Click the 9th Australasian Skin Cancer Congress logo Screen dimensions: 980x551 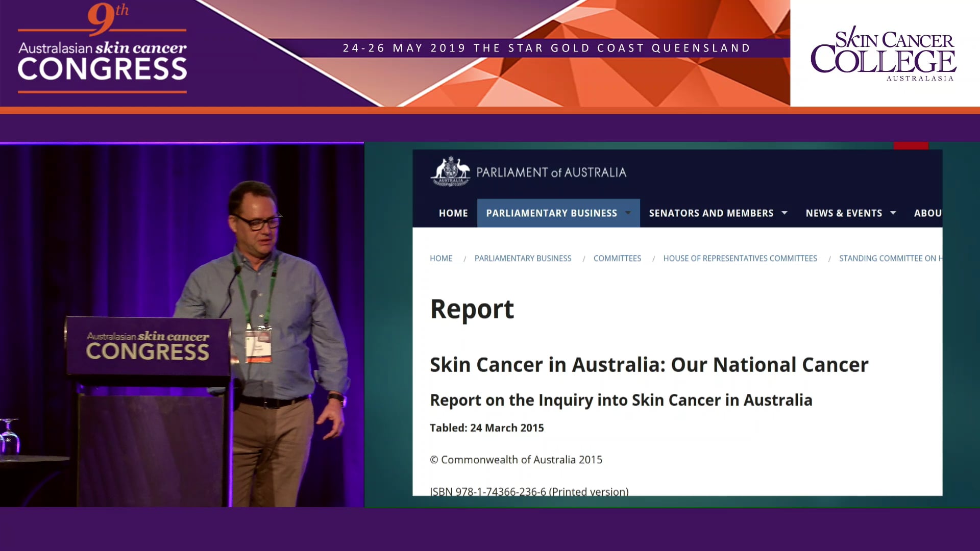[101, 48]
